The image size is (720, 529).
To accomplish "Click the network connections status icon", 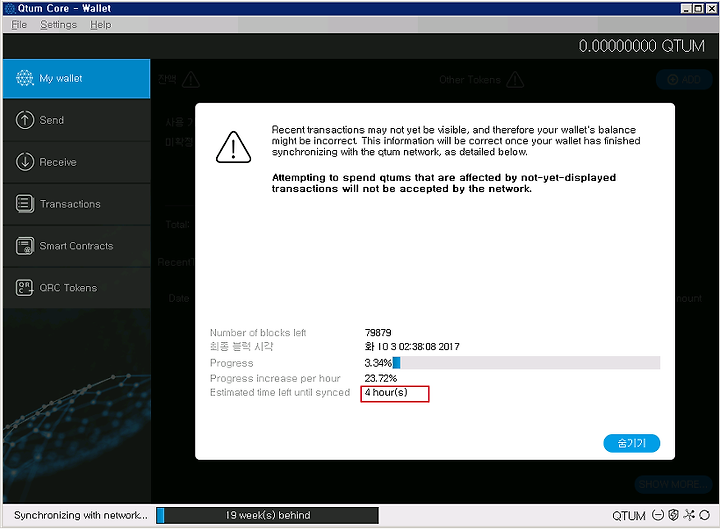I will coord(689,515).
